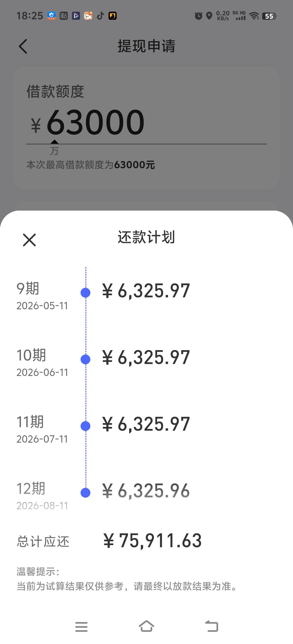Tap the alarm clock status bar icon
Screen dimensions: 293x644
(199, 16)
